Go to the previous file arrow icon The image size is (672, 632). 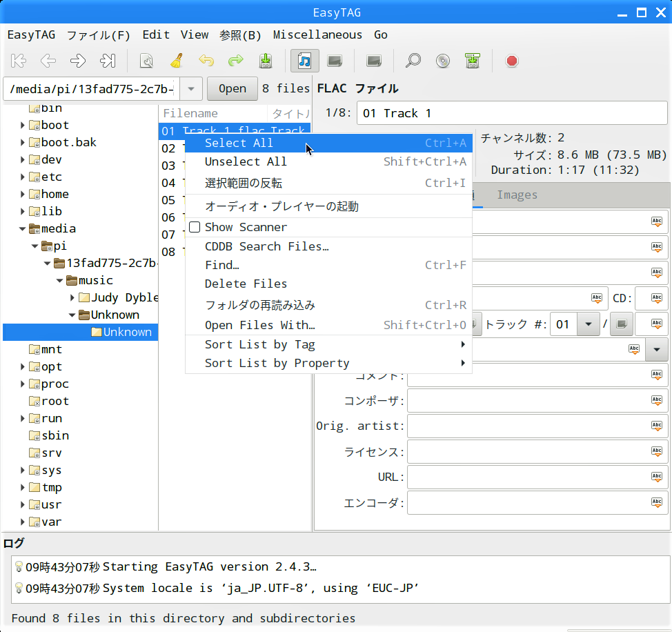48,61
